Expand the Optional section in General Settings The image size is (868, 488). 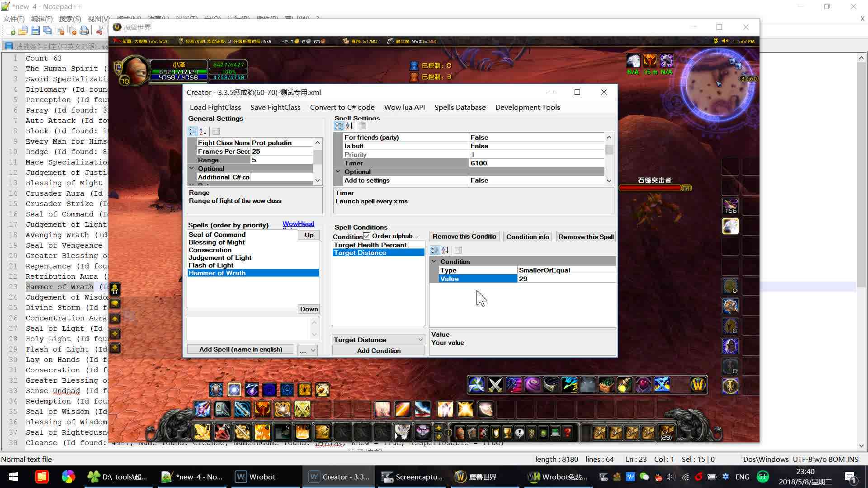[x=193, y=168]
